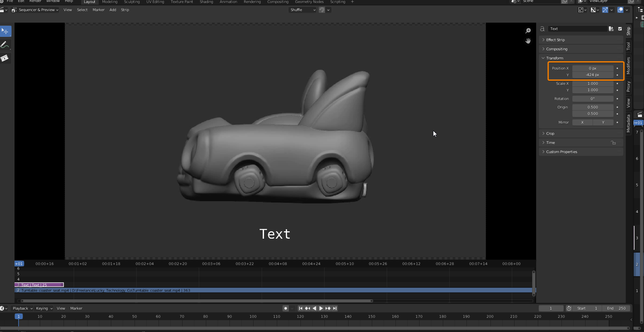Click the use preview range clock icon

coord(569,308)
